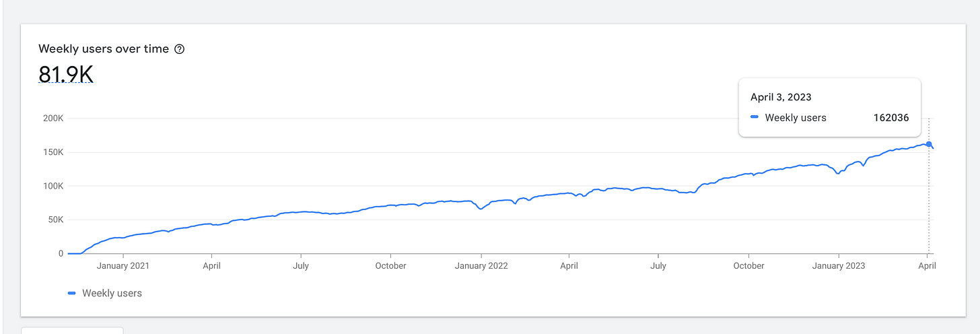980x334 pixels.
Task: Click the 200K y-axis label
Action: tap(53, 118)
